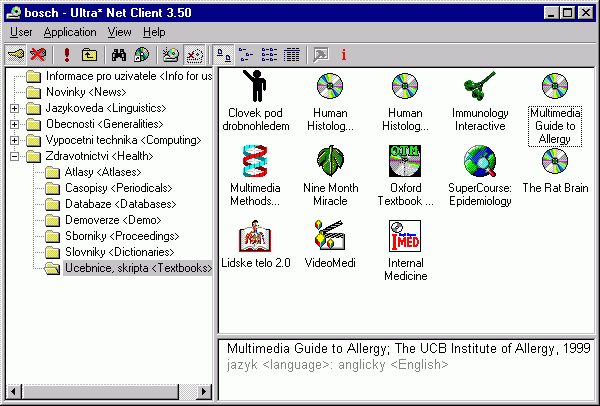This screenshot has height=406, width=600.
Task: Open the Help menu
Action: (154, 32)
